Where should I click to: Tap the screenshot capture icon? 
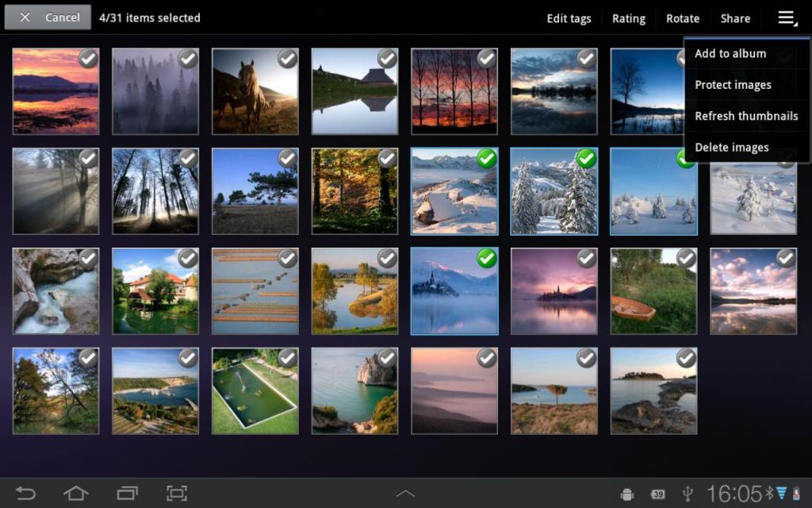tap(177, 493)
